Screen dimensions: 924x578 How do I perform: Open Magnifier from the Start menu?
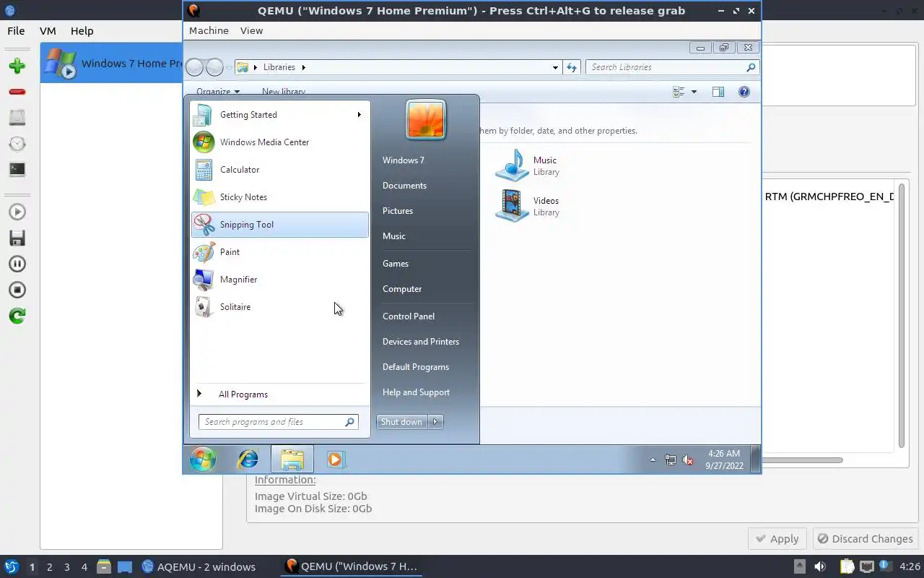(280, 280)
